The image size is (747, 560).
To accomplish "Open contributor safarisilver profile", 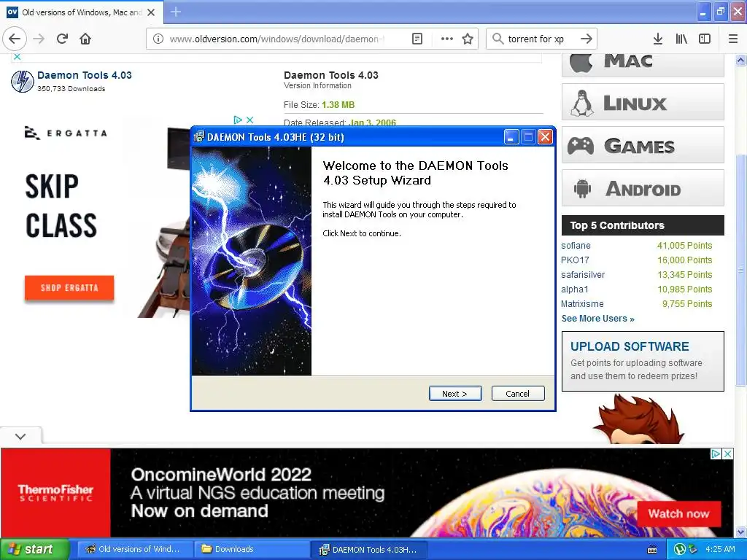I will tap(583, 275).
